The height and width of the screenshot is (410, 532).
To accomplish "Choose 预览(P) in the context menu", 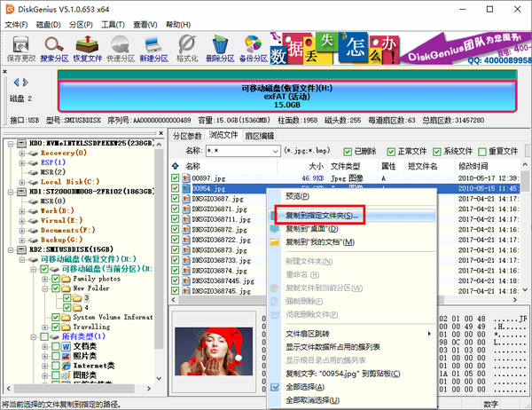I will 297,196.
